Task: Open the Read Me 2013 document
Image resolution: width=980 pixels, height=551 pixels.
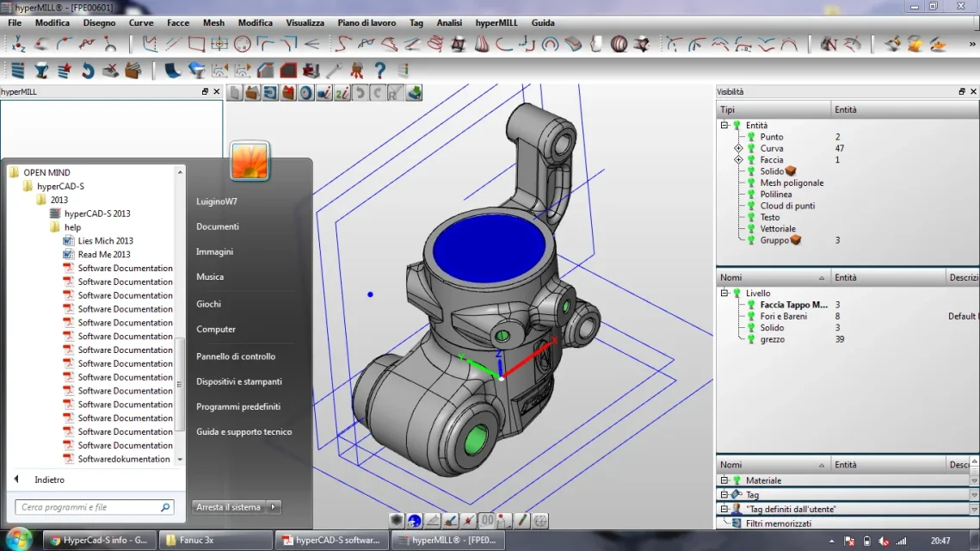Action: [104, 255]
